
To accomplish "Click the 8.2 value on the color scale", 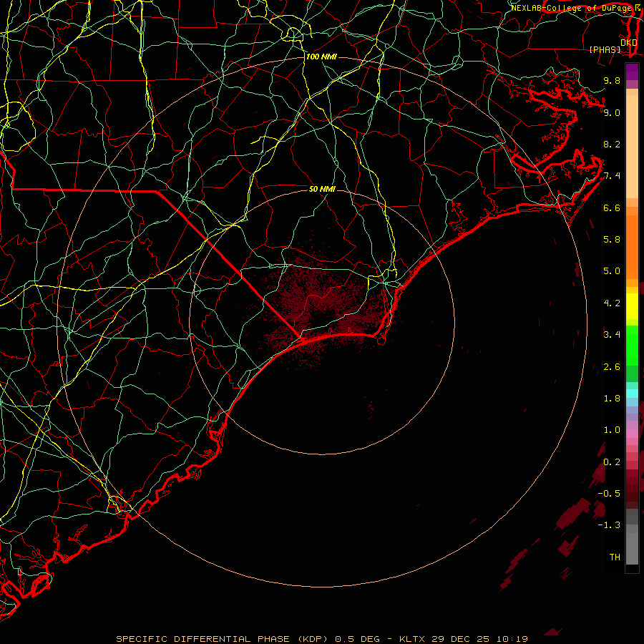I will pyautogui.click(x=612, y=144).
